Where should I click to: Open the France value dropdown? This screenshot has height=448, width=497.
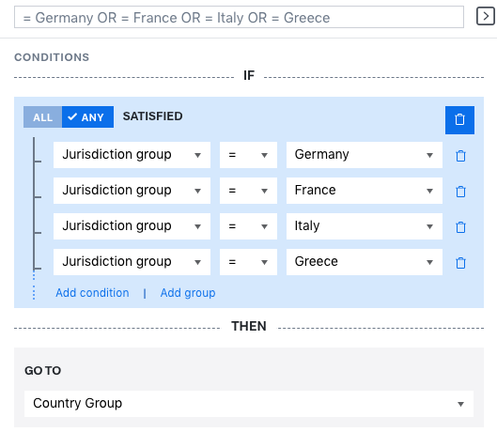365,191
